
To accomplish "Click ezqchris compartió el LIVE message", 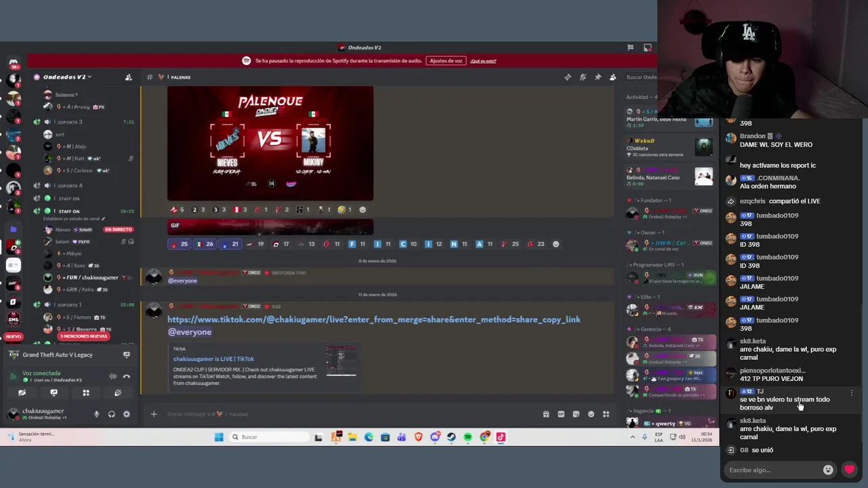I will 780,201.
